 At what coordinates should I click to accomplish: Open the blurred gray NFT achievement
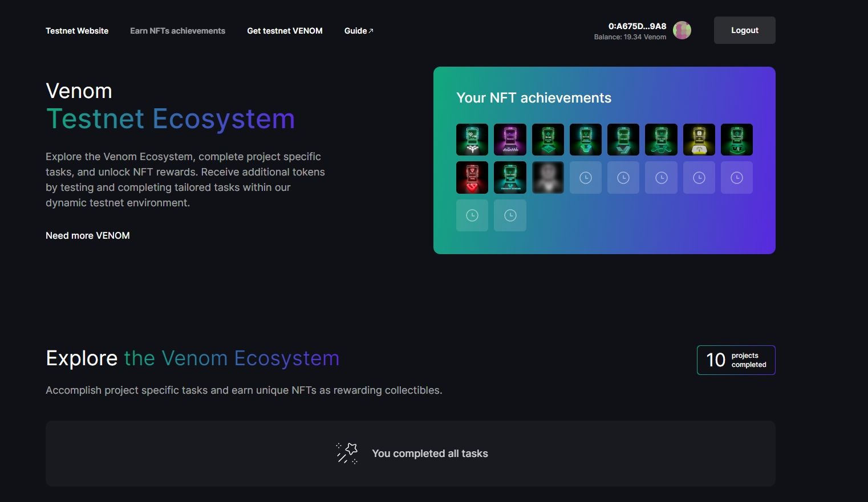pos(548,177)
